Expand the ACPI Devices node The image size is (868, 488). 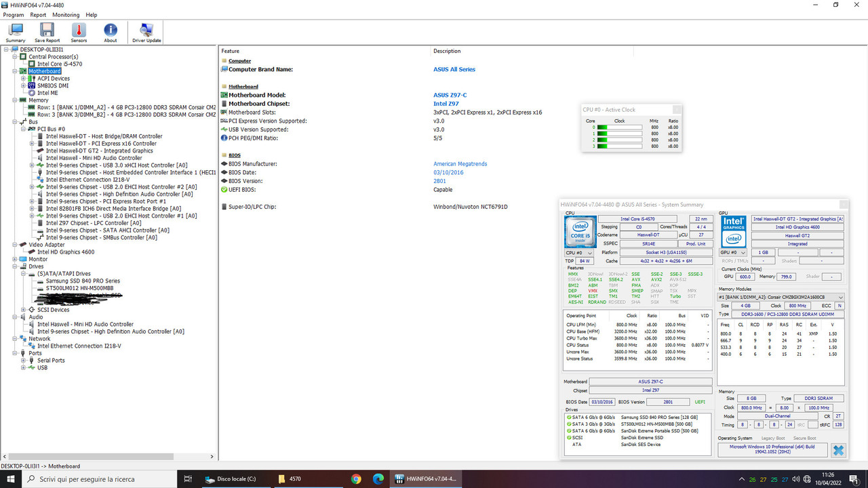(x=23, y=79)
